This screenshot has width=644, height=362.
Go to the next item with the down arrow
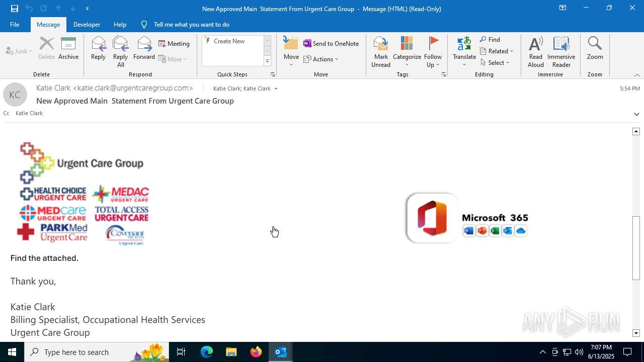[x=73, y=9]
